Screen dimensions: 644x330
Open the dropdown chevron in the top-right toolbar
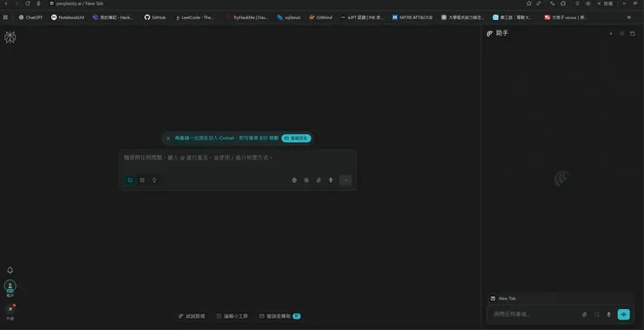625,3
